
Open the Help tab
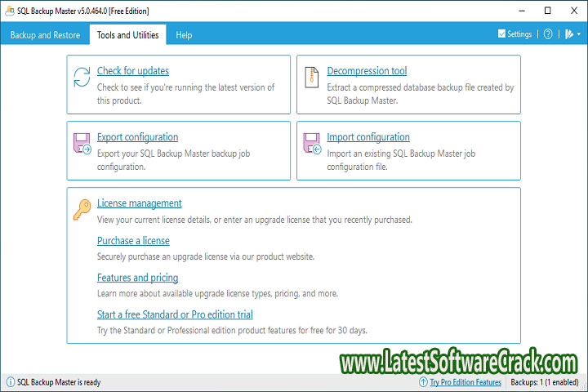[184, 35]
